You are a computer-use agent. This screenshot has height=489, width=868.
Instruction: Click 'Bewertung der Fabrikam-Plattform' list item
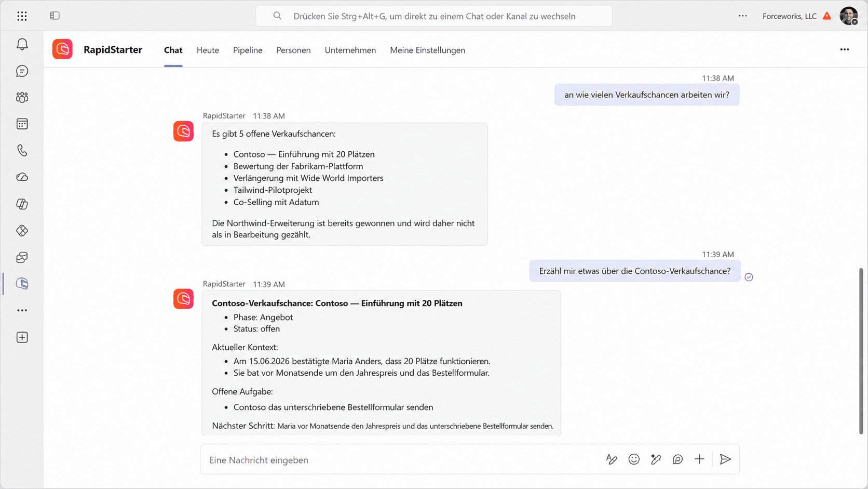(298, 166)
